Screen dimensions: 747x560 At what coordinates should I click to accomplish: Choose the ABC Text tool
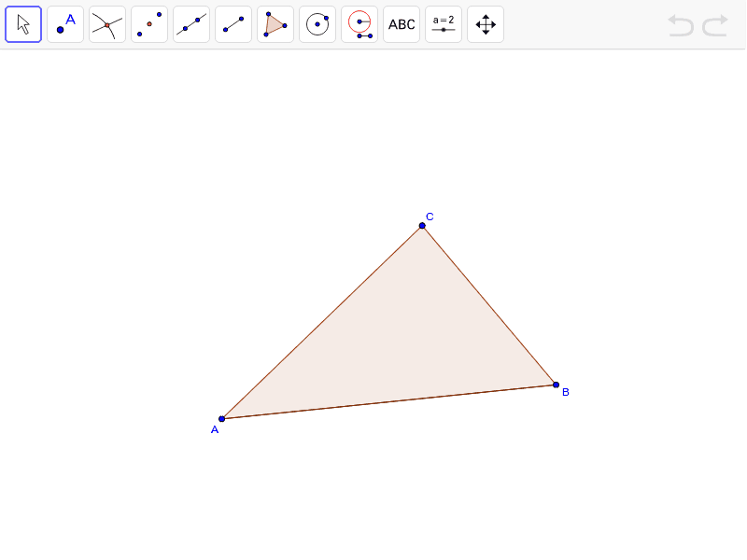click(x=402, y=24)
